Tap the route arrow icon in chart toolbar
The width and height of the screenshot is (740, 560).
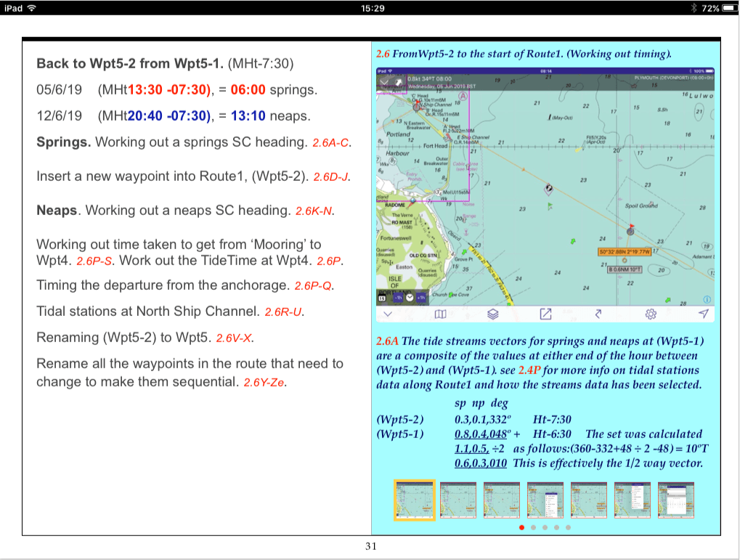598,314
